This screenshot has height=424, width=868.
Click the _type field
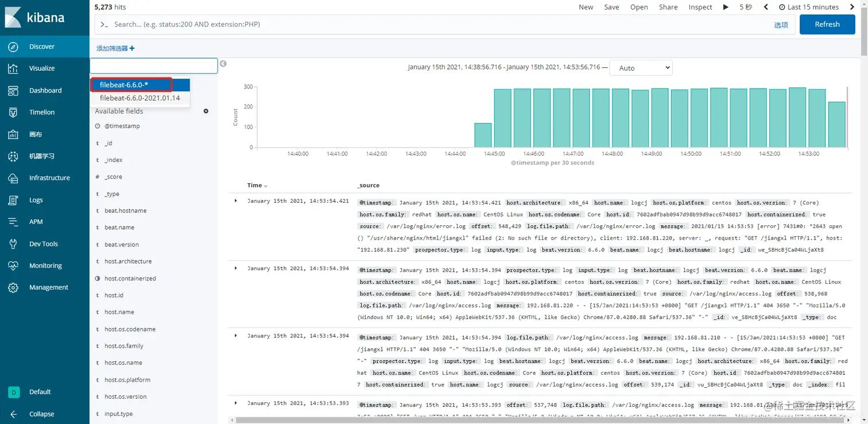tap(111, 194)
